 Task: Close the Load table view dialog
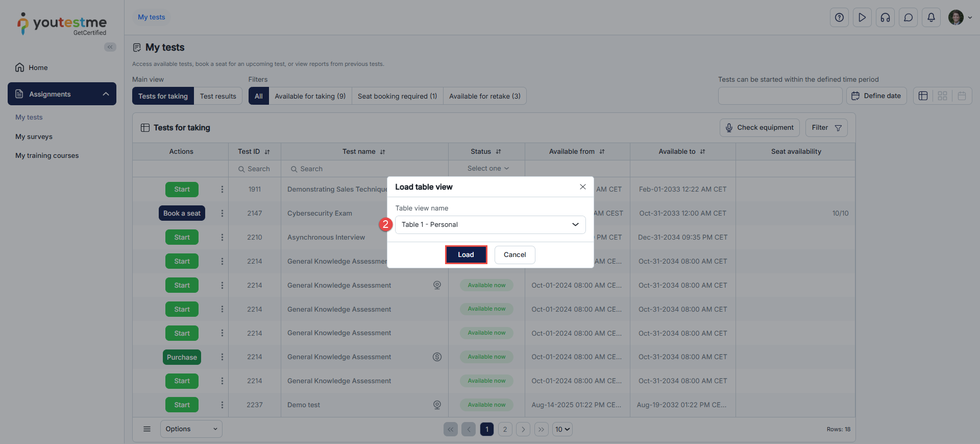point(582,187)
